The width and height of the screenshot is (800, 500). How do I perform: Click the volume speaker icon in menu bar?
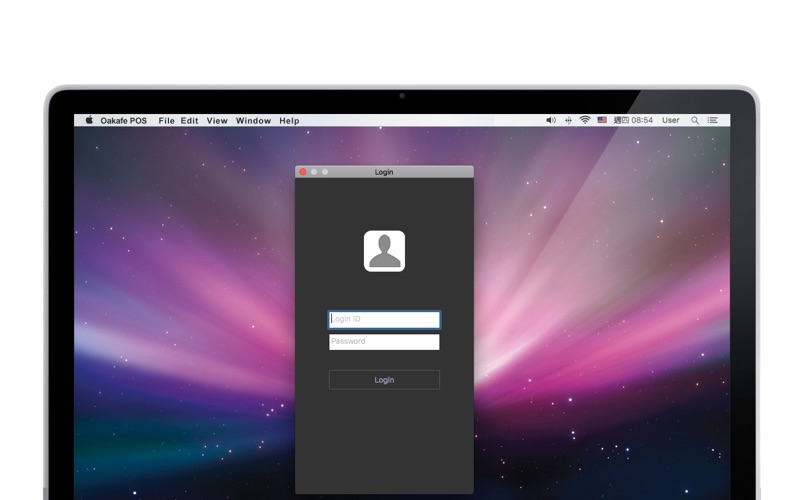click(551, 120)
